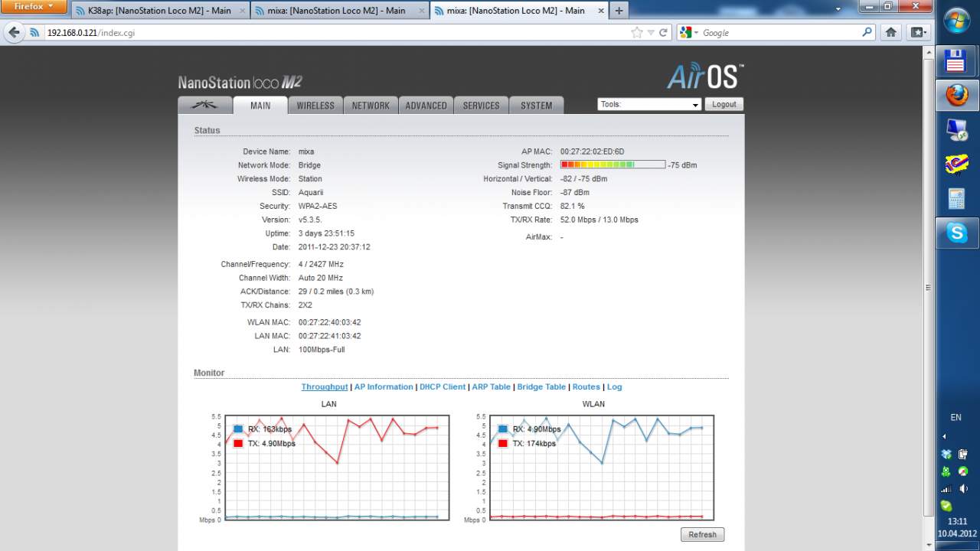Open the Tools dropdown
This screenshot has width=980, height=551.
[650, 104]
